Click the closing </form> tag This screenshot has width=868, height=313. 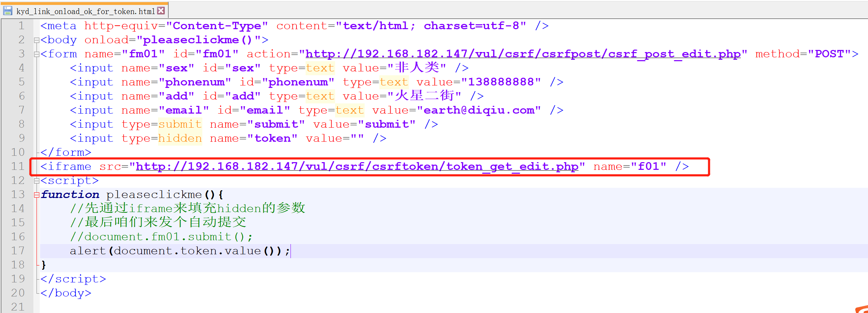coord(66,152)
